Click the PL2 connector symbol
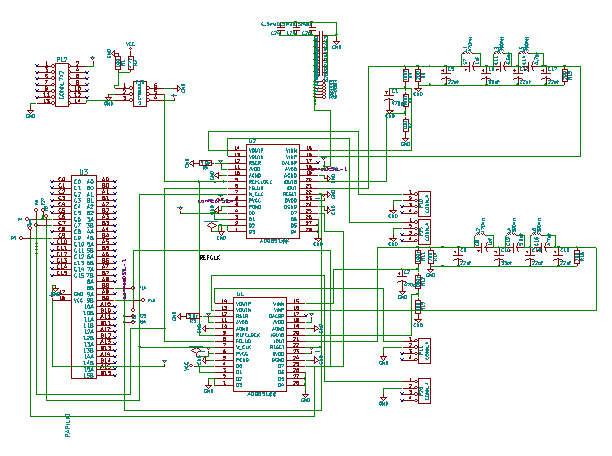 62,85
